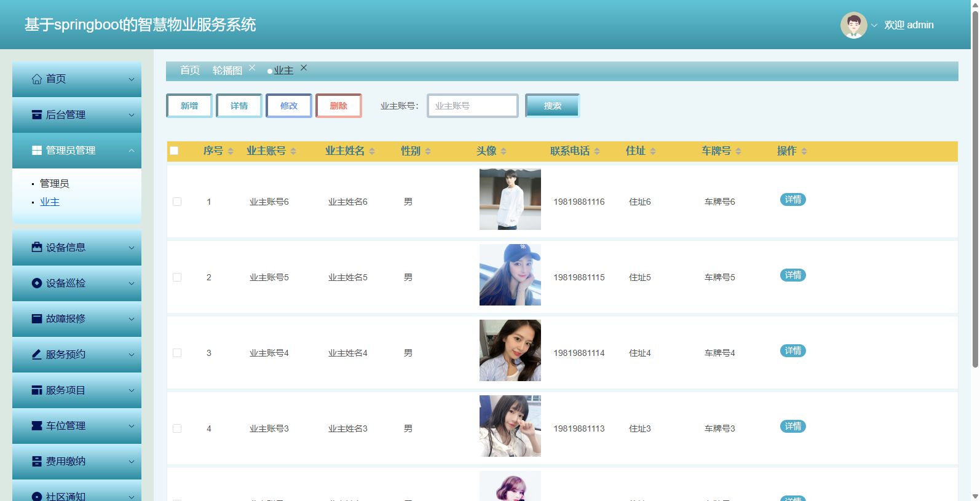Click the 费用缴纳 icon
This screenshot has width=980, height=501.
coord(37,462)
